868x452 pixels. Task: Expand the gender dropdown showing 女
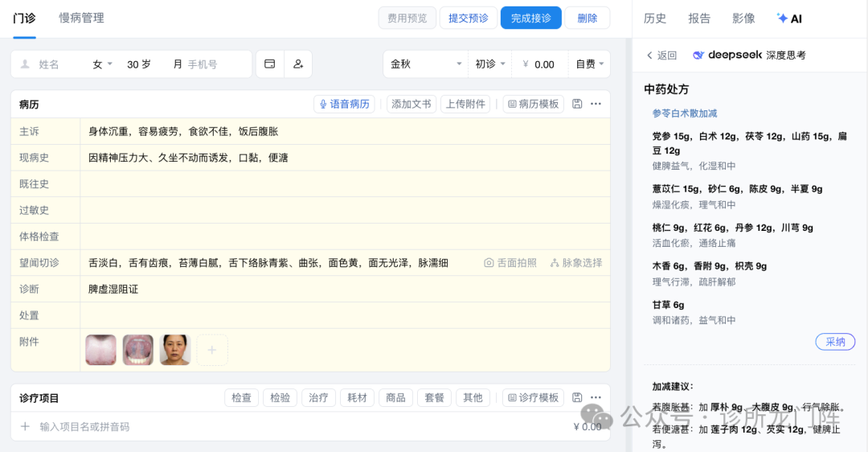(102, 64)
